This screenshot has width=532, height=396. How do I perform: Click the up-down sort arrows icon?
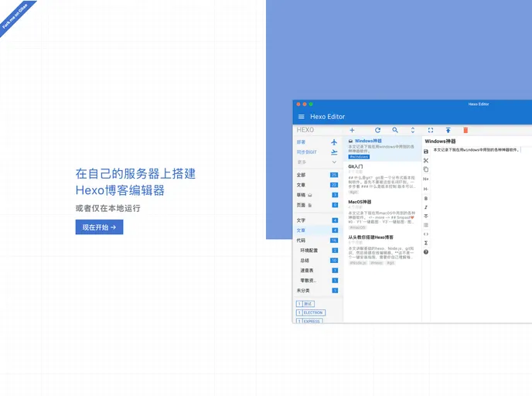tap(413, 130)
